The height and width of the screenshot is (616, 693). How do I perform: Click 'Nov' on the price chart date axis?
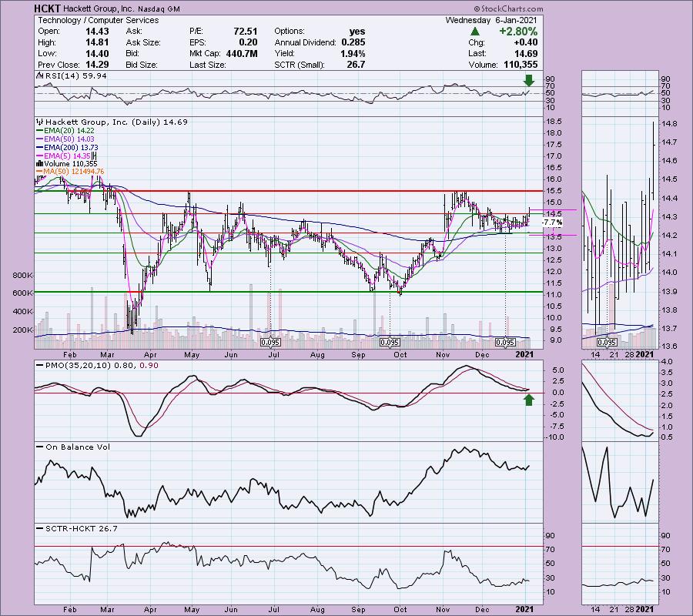point(443,354)
